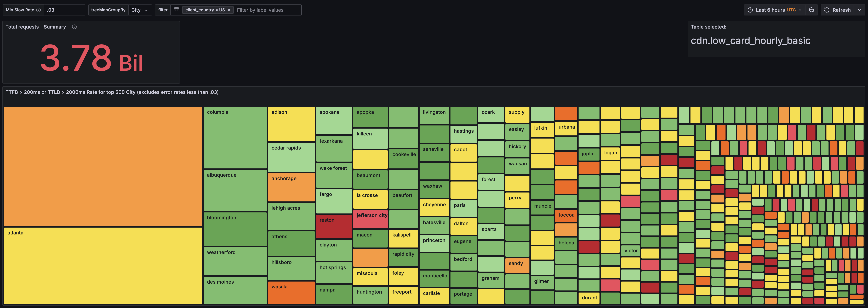Select the cheyenne treemap tile
Viewport: 868px width, 308px height.
click(434, 208)
